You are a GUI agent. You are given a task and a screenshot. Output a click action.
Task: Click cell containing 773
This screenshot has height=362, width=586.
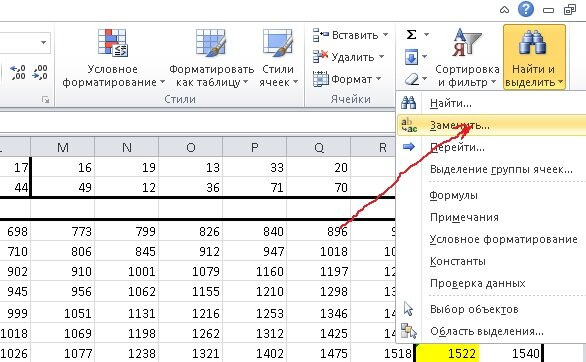[63, 232]
